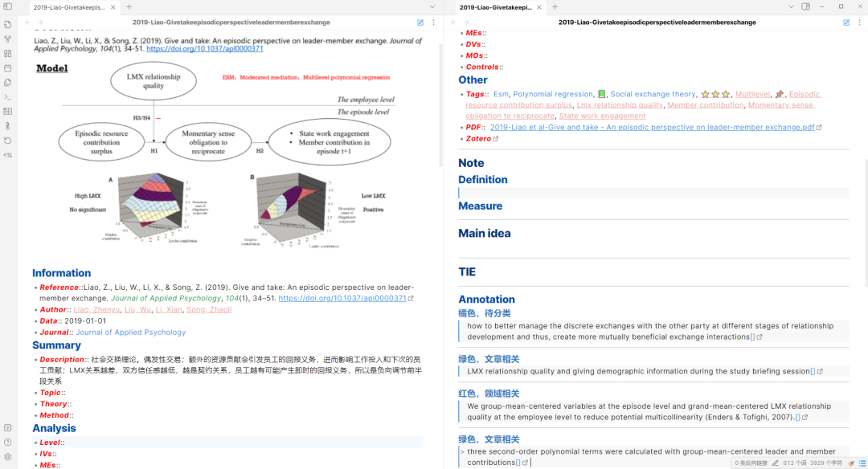Viewport: 868px width, 469px height.
Task: Open settings gear icon in ribbon
Action: (8, 457)
